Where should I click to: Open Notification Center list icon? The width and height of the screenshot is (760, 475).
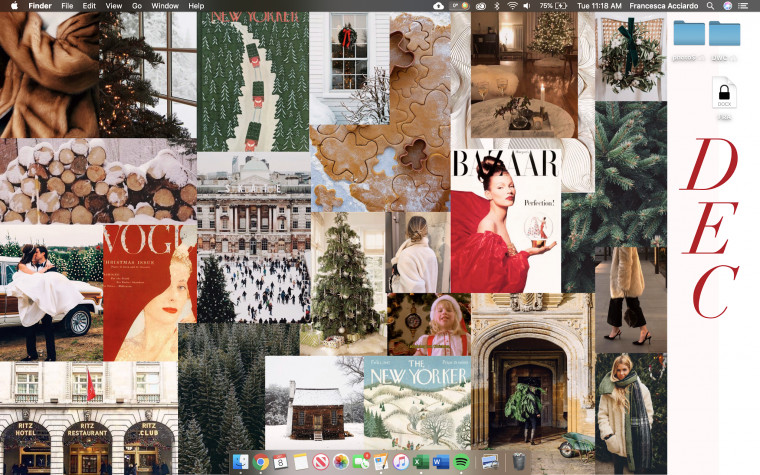pyautogui.click(x=743, y=6)
